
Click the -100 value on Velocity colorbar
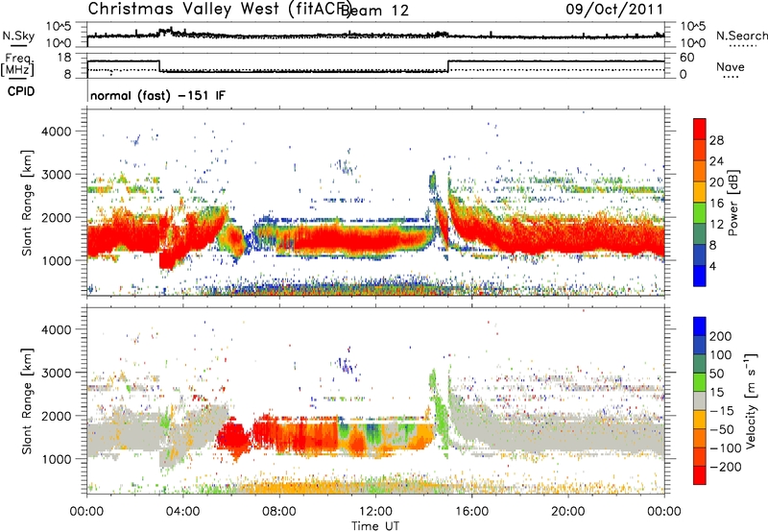[725, 448]
